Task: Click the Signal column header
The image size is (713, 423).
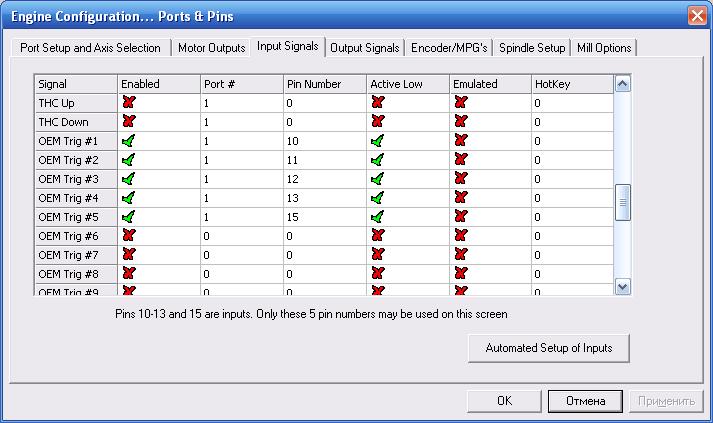Action: pyautogui.click(x=75, y=84)
